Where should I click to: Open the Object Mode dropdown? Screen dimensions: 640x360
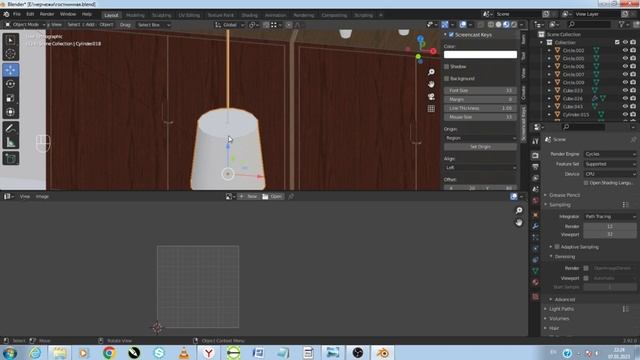point(24,24)
